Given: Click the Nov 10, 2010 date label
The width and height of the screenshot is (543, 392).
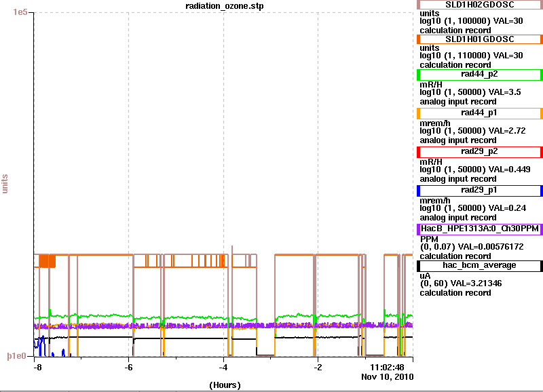Looking at the screenshot, I should 387,377.
